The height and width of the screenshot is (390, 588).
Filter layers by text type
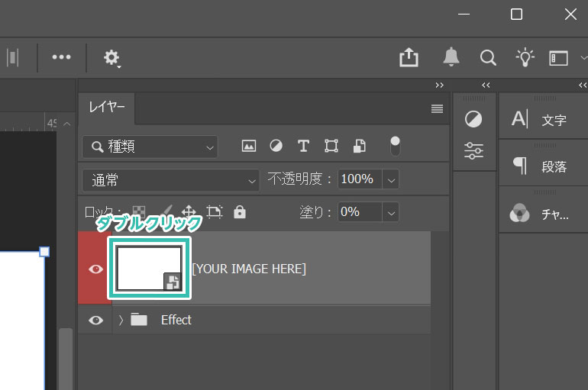303,146
